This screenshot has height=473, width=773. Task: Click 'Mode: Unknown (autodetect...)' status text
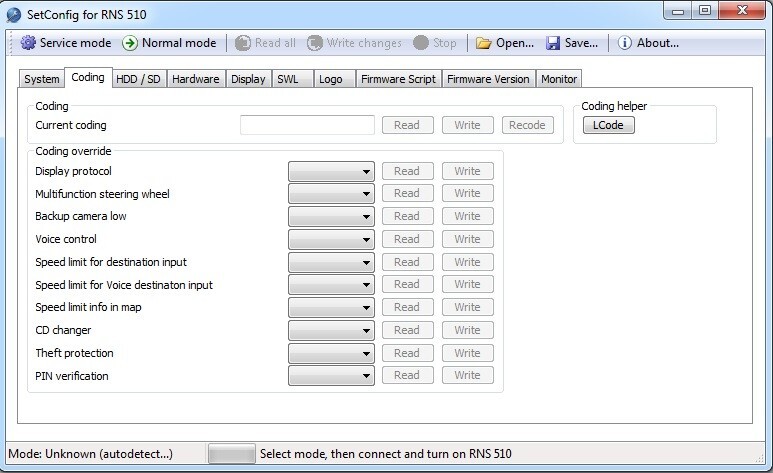(x=91, y=454)
